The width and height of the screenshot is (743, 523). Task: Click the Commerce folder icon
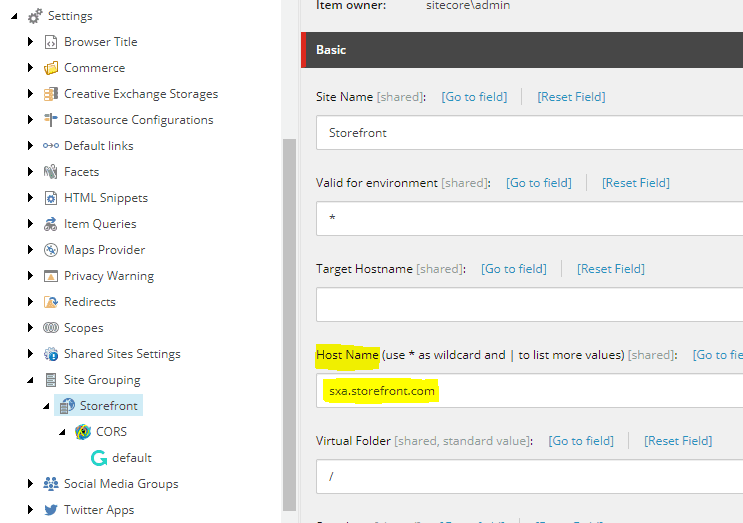(x=51, y=68)
